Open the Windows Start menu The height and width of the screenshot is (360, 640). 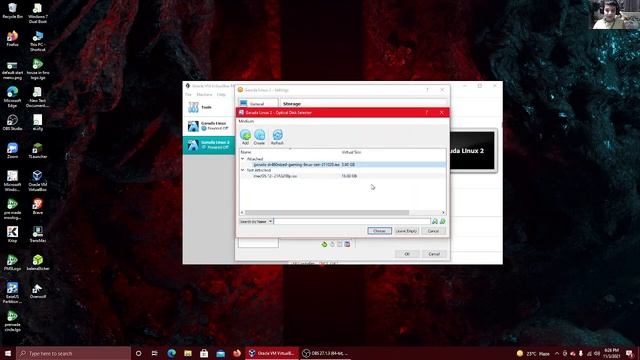click(8, 353)
